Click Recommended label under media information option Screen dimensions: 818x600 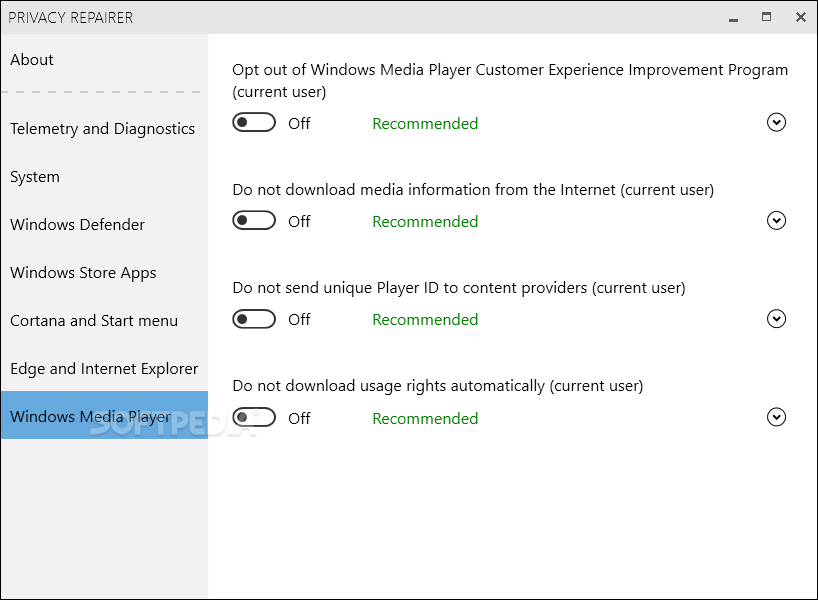pos(425,222)
